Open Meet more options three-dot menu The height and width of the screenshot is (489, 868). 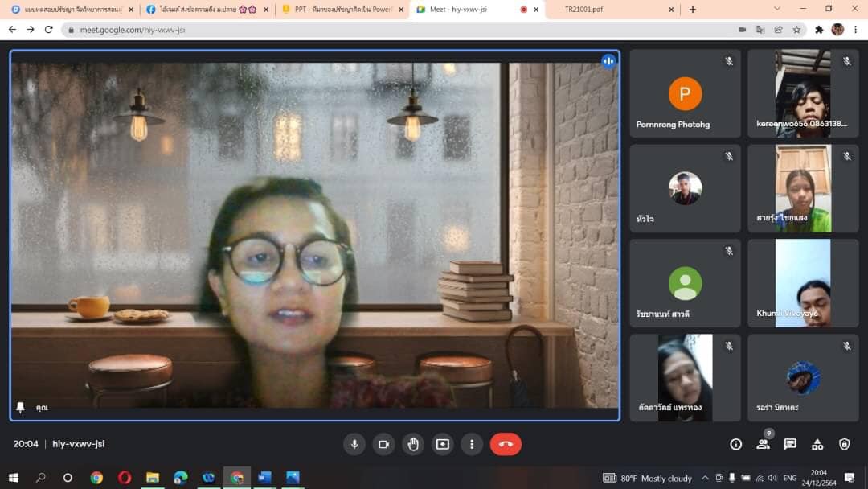[x=472, y=444]
